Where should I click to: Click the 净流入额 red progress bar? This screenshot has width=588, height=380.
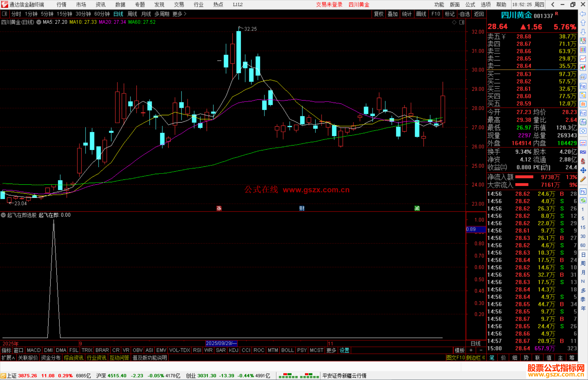pos(524,177)
